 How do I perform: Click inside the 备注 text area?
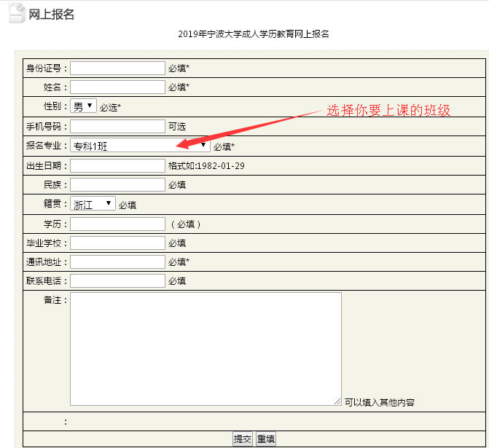[x=206, y=348]
